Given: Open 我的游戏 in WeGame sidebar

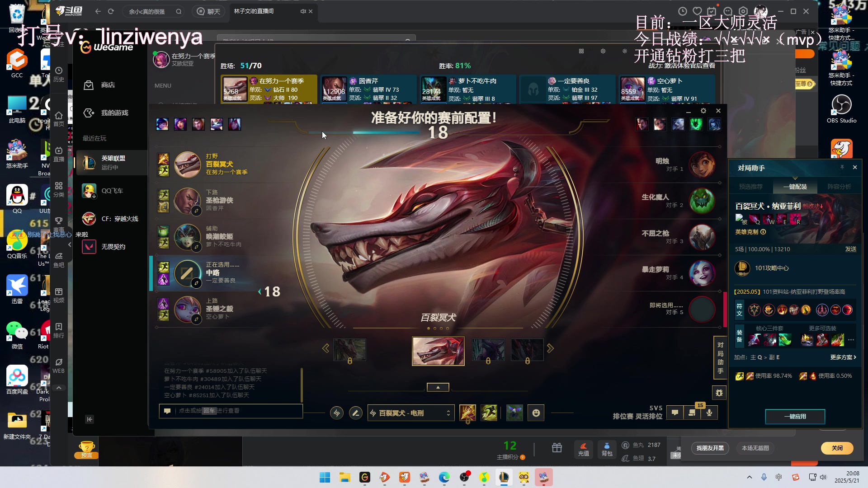Looking at the screenshot, I should tap(115, 113).
